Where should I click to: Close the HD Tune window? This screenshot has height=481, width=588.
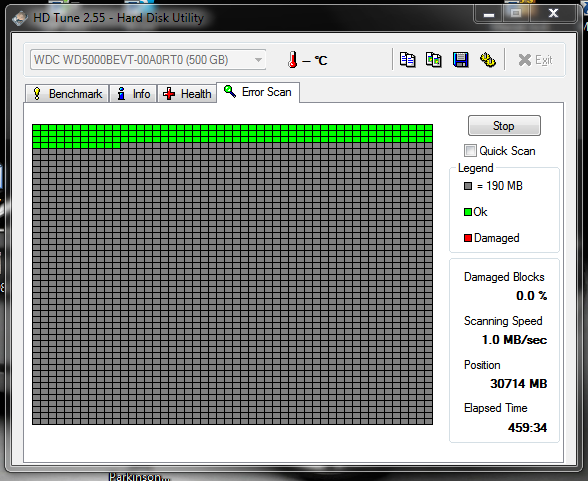[x=553, y=14]
